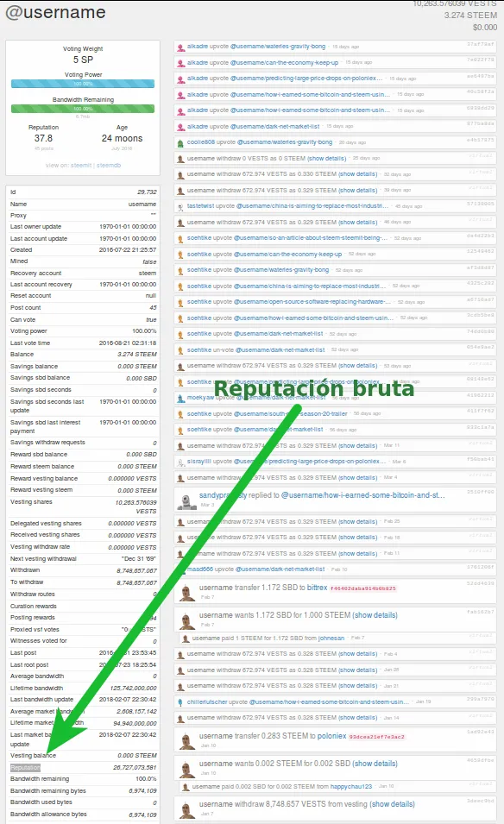Click coolie808's green avatar icon
This screenshot has width=504, height=824.
click(180, 143)
